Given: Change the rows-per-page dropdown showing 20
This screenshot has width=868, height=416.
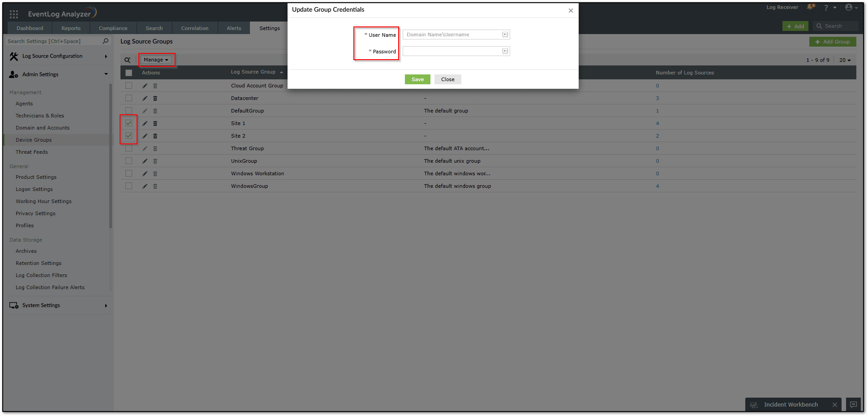Looking at the screenshot, I should point(845,60).
